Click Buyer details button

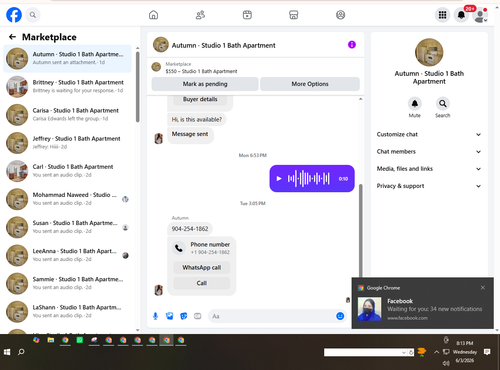tap(200, 99)
